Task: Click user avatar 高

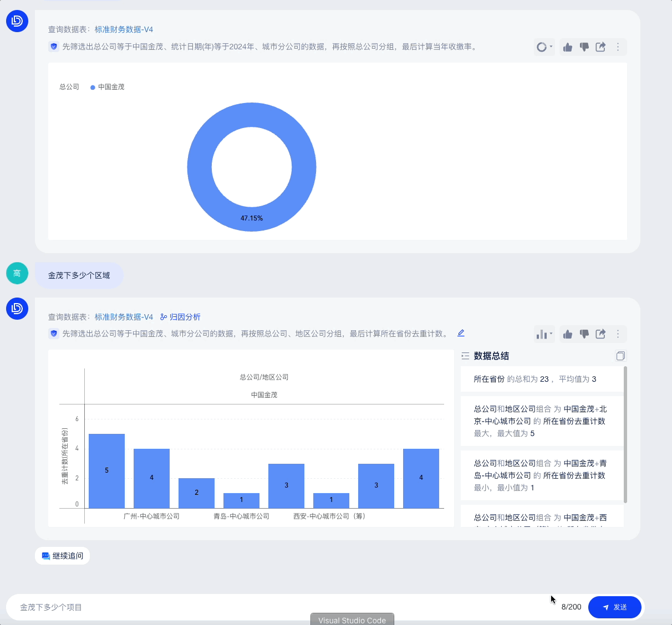Action: click(17, 273)
